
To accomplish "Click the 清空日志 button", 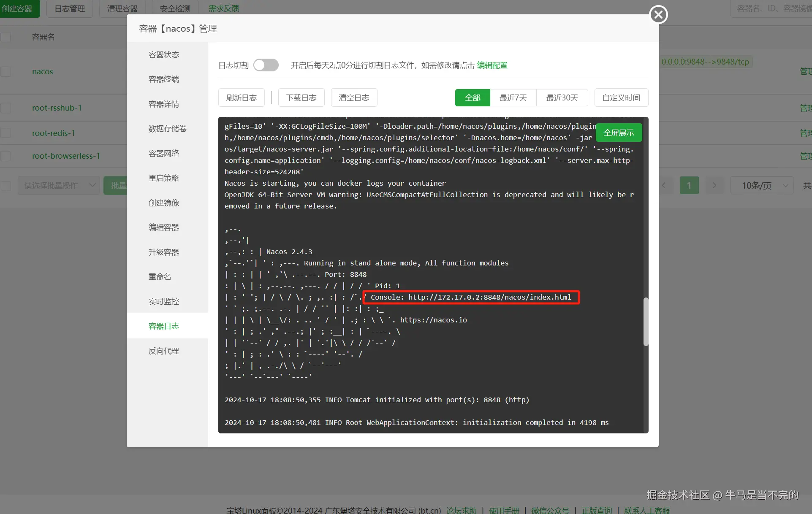I will [354, 97].
